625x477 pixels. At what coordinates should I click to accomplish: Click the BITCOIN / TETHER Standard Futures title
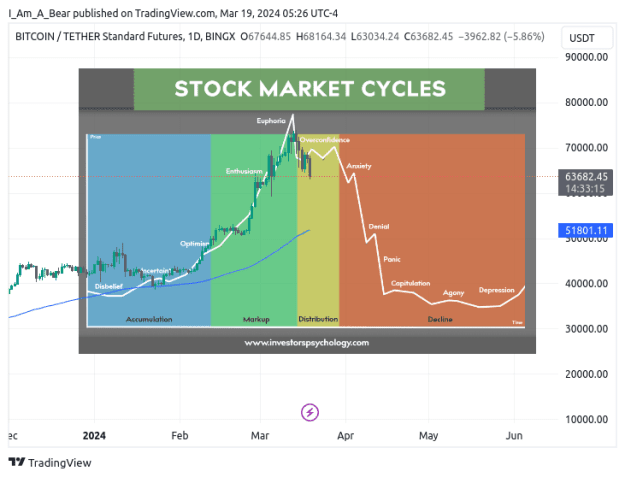point(125,37)
